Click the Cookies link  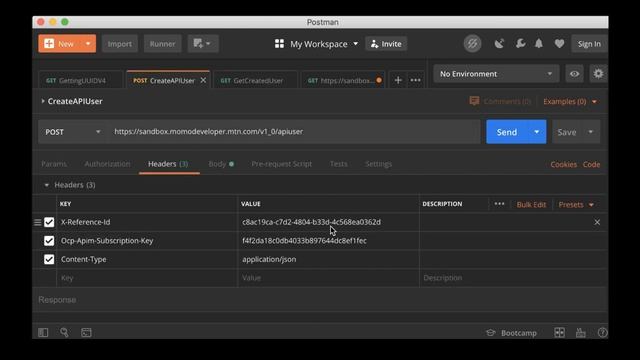pos(563,164)
